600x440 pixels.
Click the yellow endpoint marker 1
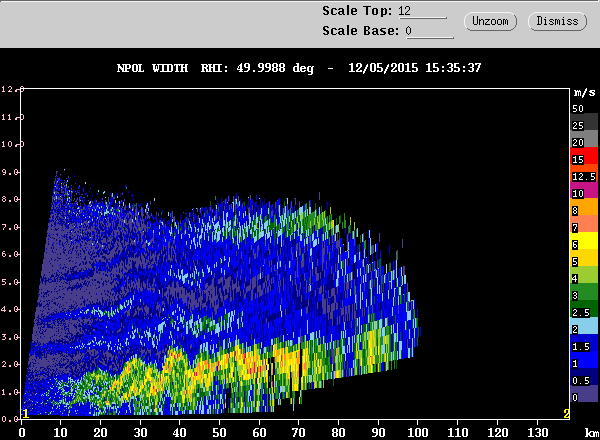tap(25, 414)
